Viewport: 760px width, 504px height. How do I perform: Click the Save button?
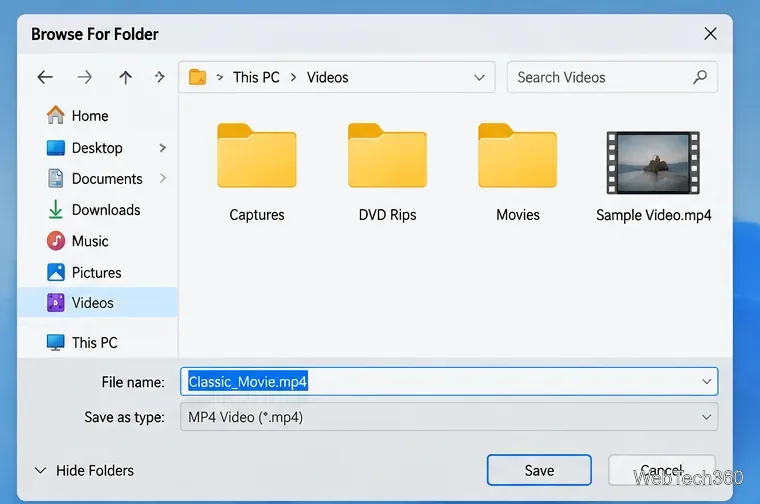pos(539,470)
